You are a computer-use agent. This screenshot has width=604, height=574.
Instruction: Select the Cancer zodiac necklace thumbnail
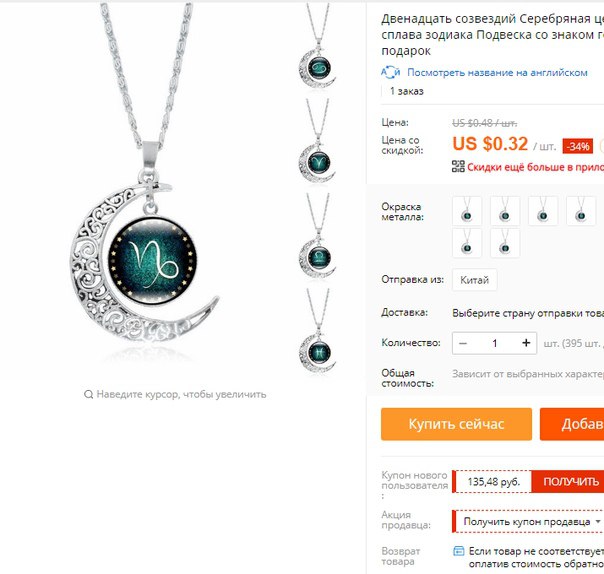pos(318,47)
